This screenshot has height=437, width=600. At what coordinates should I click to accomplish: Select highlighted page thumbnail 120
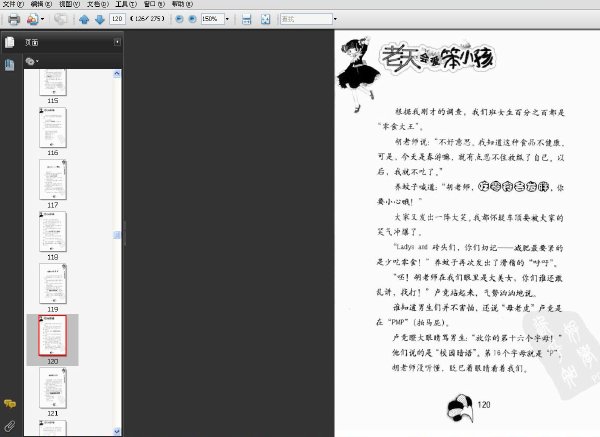tap(52, 336)
